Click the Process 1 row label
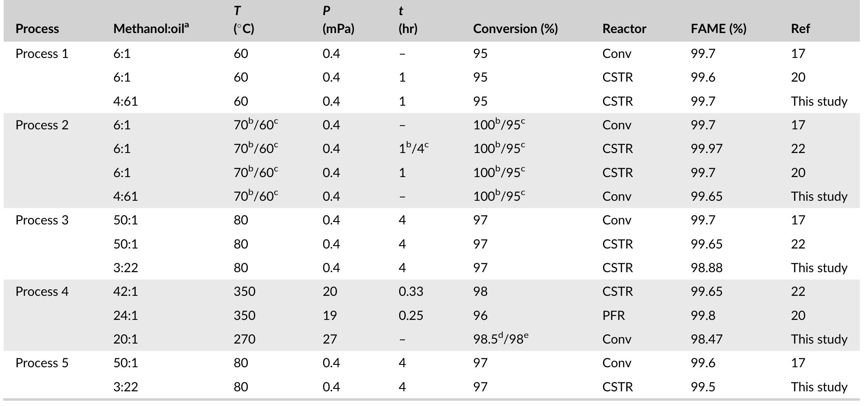The height and width of the screenshot is (406, 868). pyautogui.click(x=42, y=54)
